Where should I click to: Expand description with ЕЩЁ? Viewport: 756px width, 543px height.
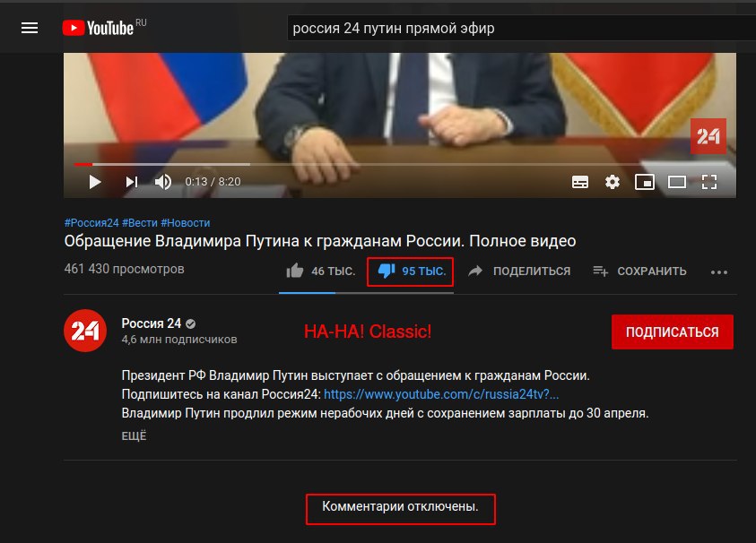point(134,436)
